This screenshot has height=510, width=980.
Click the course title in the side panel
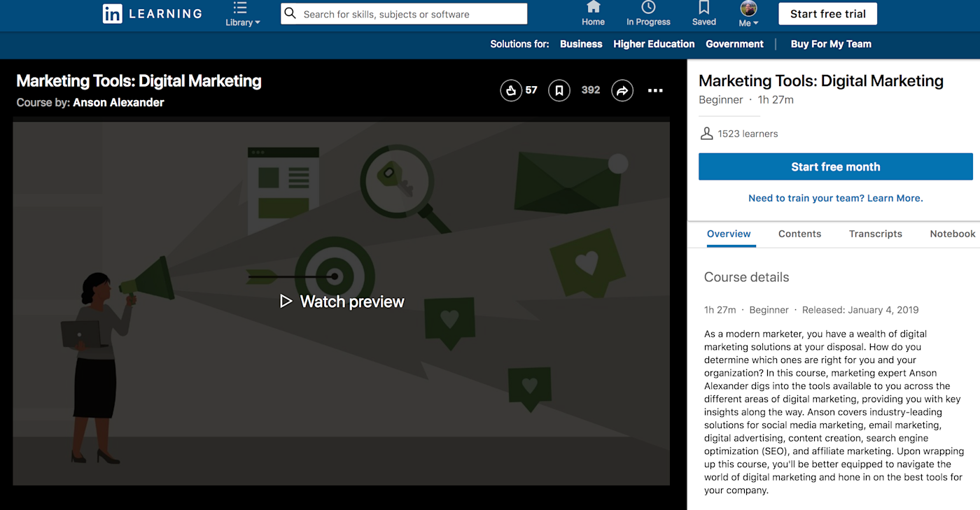821,81
